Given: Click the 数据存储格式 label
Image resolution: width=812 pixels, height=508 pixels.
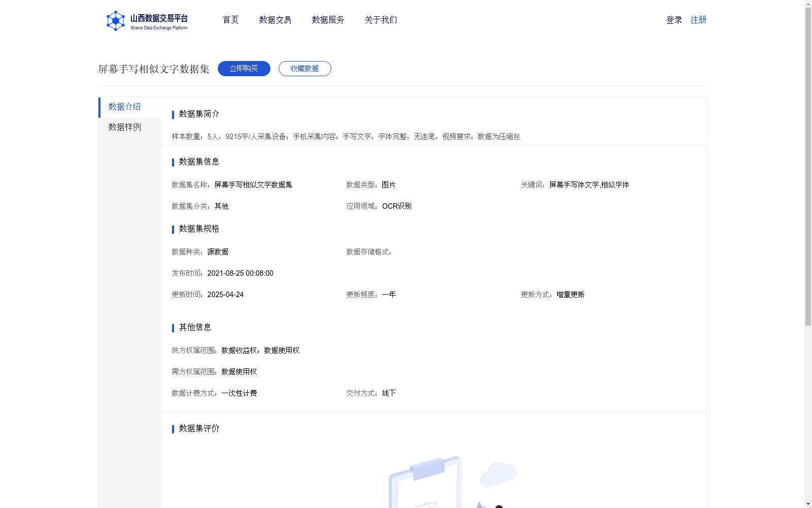Looking at the screenshot, I should 369,252.
